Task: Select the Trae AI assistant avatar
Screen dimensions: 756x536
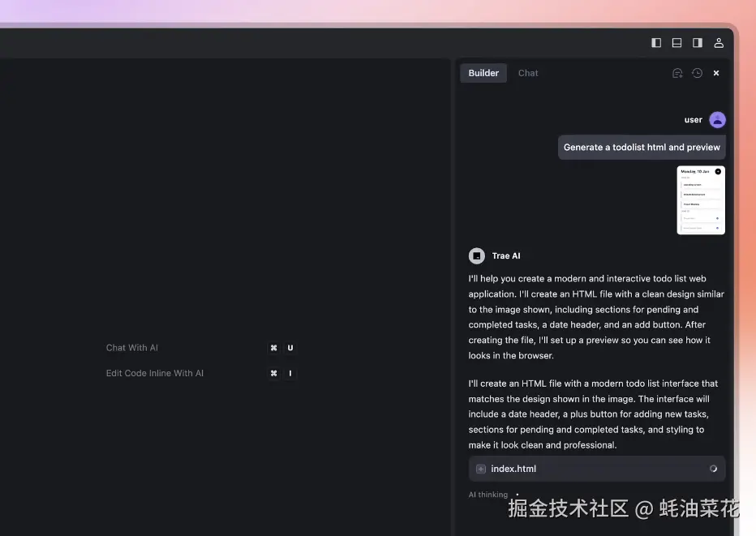Action: tap(477, 255)
